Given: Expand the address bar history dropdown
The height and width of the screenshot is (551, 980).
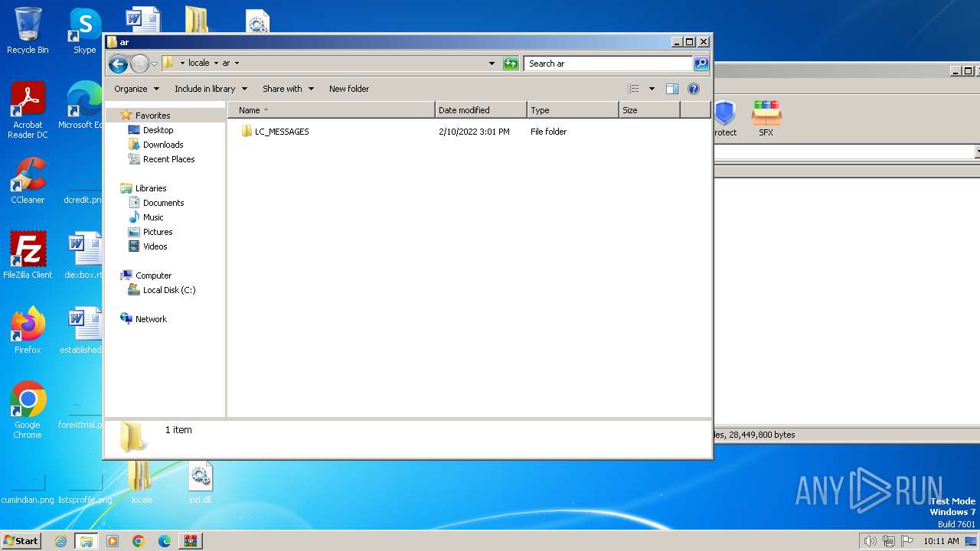Looking at the screenshot, I should 492,64.
